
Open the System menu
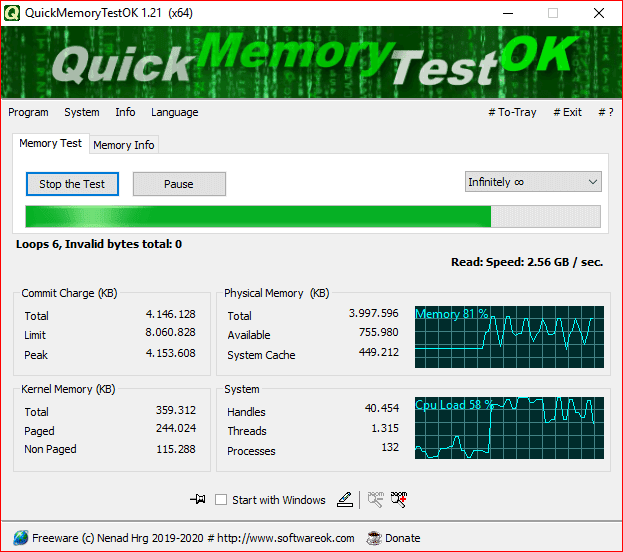[82, 112]
